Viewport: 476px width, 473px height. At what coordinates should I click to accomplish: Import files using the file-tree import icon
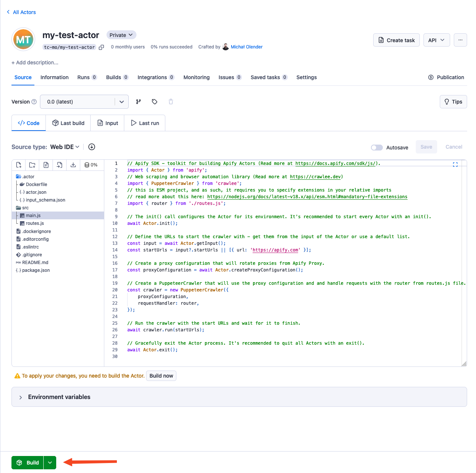coord(59,165)
